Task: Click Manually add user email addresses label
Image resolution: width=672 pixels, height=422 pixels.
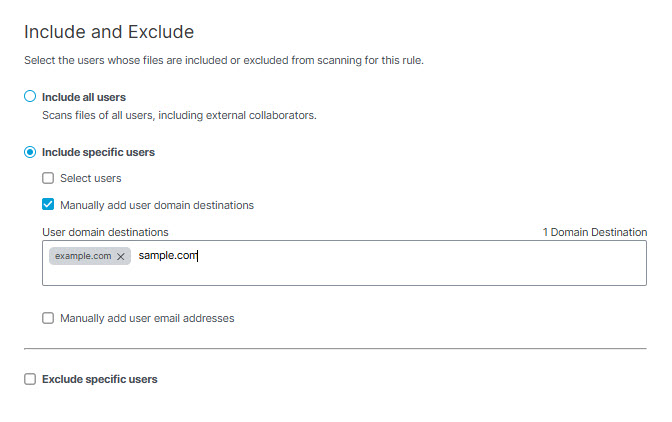Action: pyautogui.click(x=147, y=318)
